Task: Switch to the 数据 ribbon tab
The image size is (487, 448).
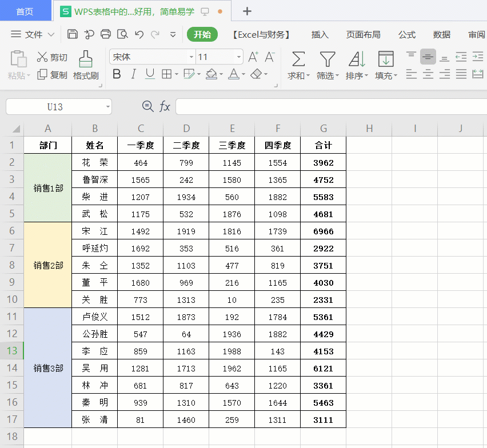Action: click(x=441, y=34)
